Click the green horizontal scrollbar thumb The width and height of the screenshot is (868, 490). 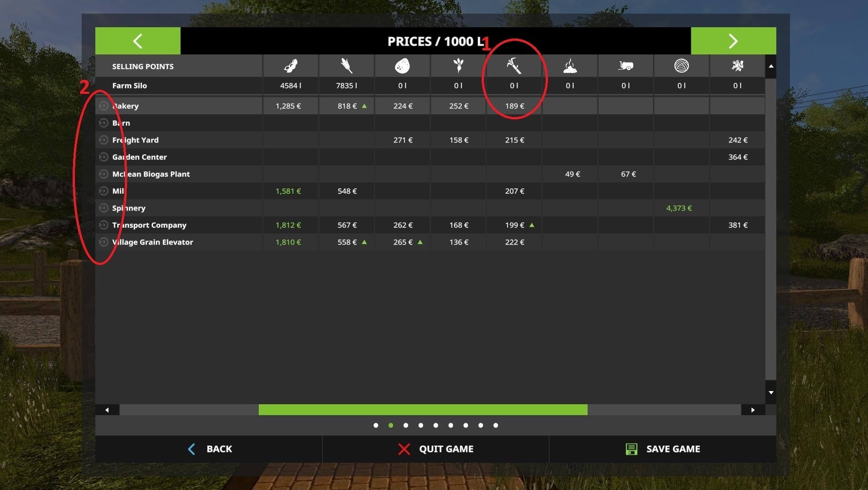(x=423, y=410)
